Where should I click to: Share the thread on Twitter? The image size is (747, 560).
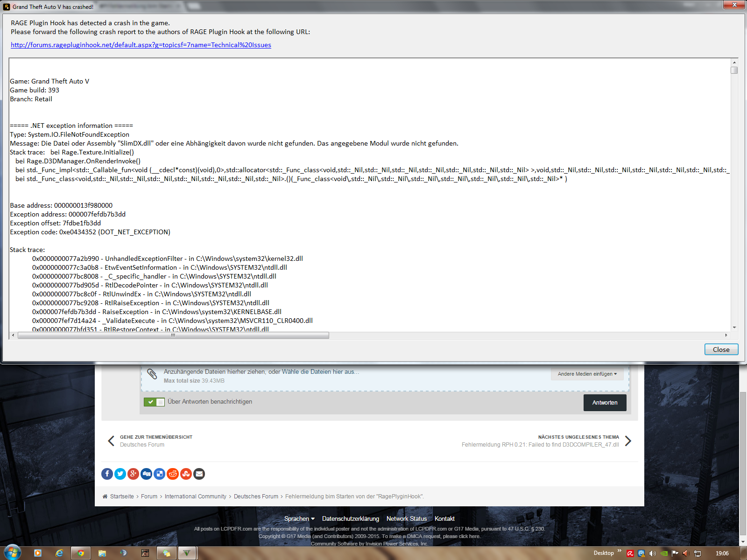tap(120, 474)
